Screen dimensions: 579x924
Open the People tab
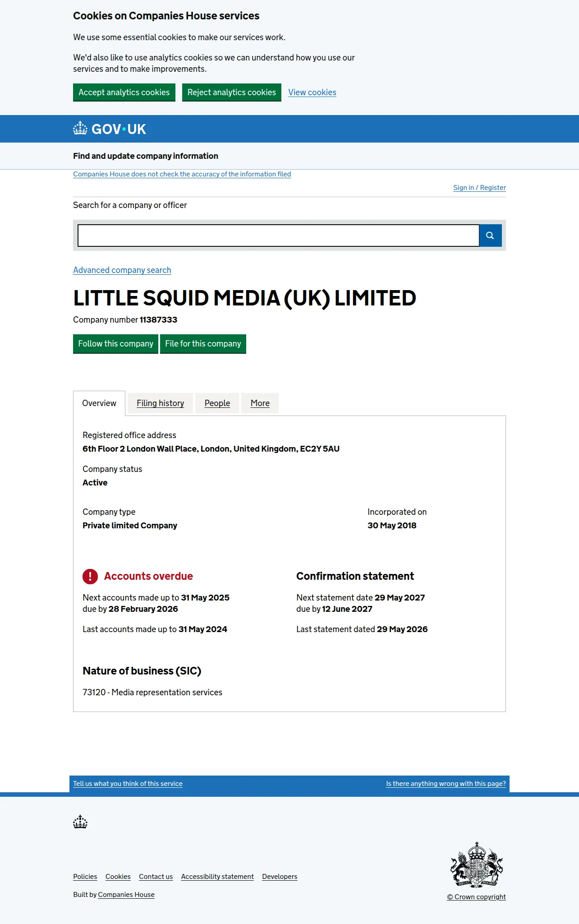pos(217,403)
